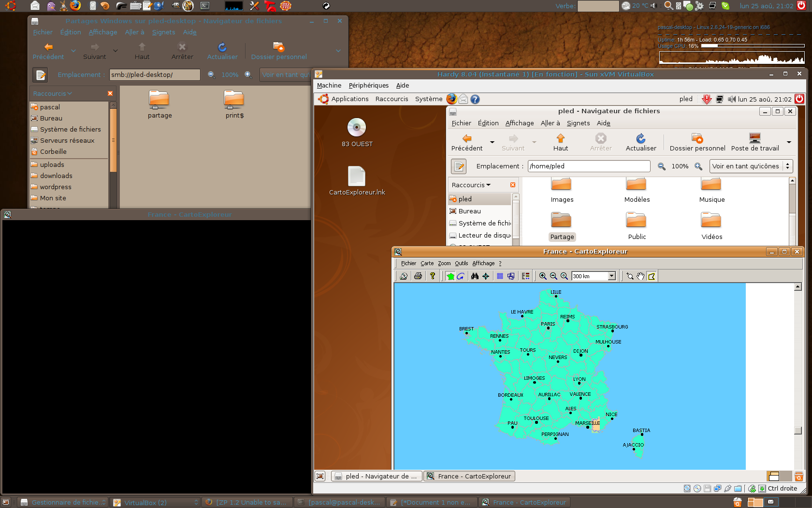Open Carte menu in CartoExploreur
Viewport: 812px width, 508px height.
(x=427, y=263)
